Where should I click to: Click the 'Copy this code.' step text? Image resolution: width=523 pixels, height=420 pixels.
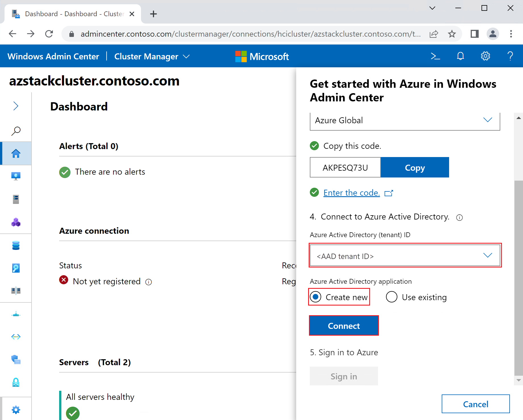click(x=352, y=146)
